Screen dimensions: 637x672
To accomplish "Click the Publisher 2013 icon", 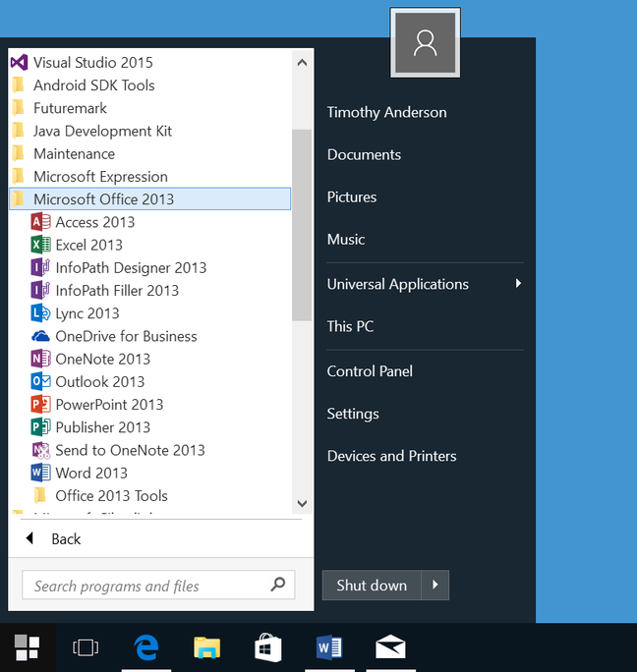I will click(40, 426).
